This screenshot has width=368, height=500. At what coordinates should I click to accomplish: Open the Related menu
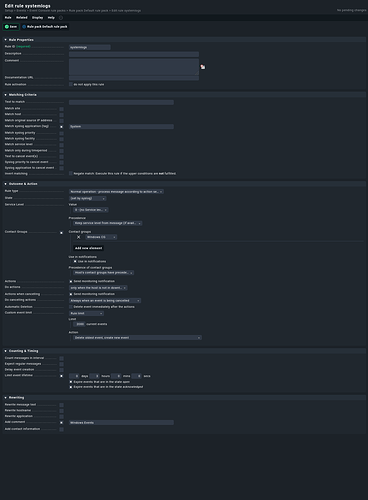coord(22,18)
